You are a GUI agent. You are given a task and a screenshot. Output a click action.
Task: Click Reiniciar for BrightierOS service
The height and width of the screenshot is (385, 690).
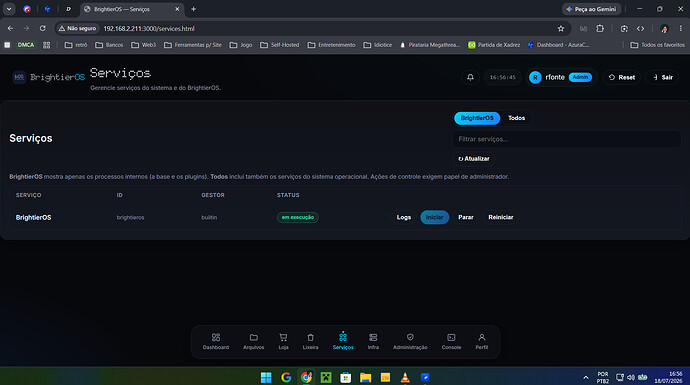(501, 217)
